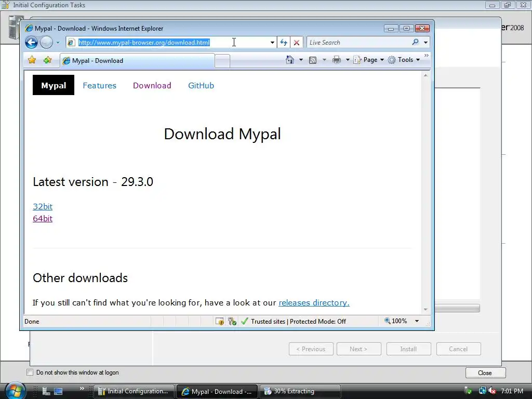This screenshot has height=399, width=532.
Task: Run search with the magnifier icon
Action: coord(415,42)
